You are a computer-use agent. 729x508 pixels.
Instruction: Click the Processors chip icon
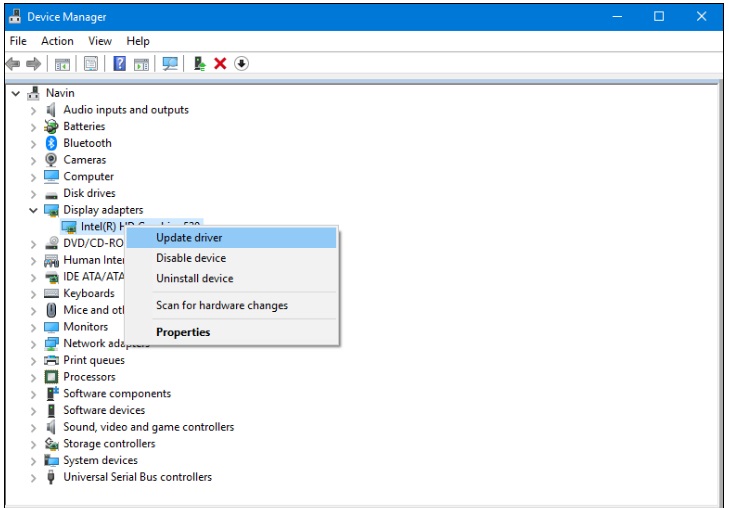(51, 377)
